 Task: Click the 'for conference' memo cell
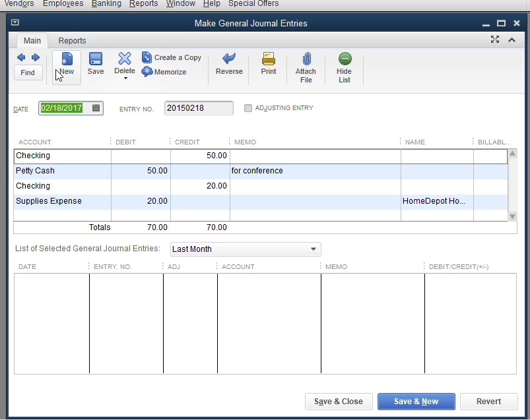(315, 171)
